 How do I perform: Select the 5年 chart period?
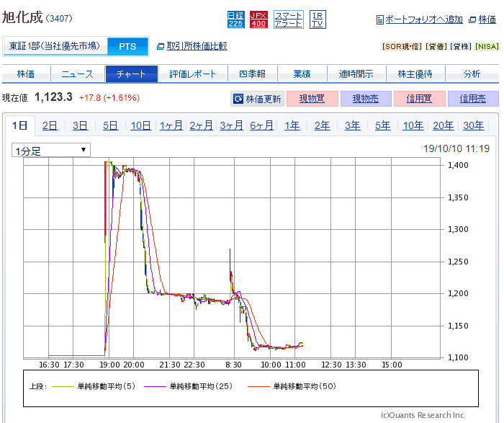(x=382, y=125)
